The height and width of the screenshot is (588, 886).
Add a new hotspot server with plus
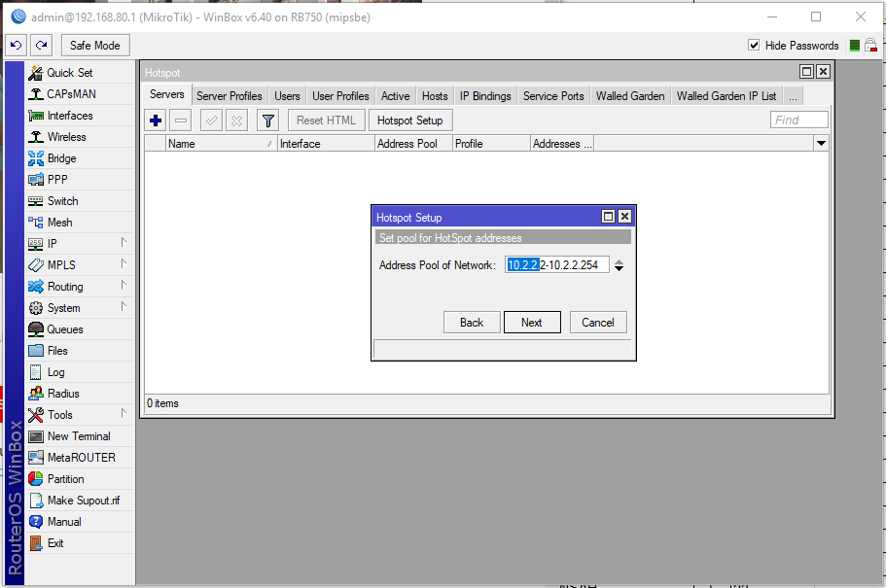pyautogui.click(x=156, y=121)
